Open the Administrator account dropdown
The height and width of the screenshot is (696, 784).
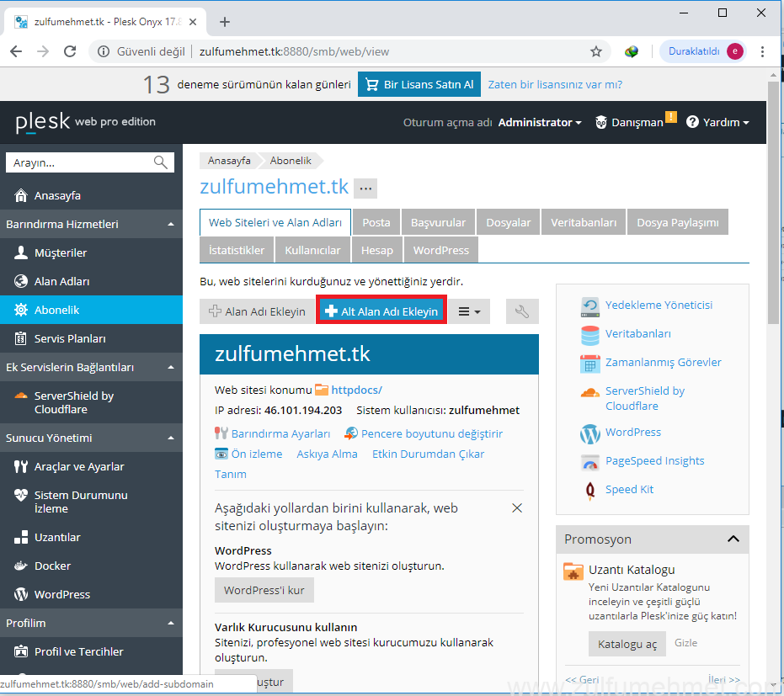[x=540, y=122]
